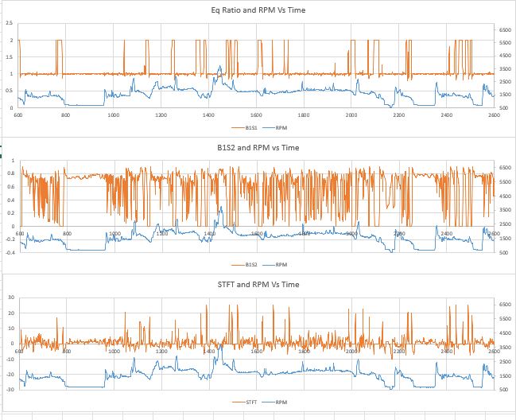The width and height of the screenshot is (516, 420).
Task: Select the orange STFT legend key
Action: [237, 402]
